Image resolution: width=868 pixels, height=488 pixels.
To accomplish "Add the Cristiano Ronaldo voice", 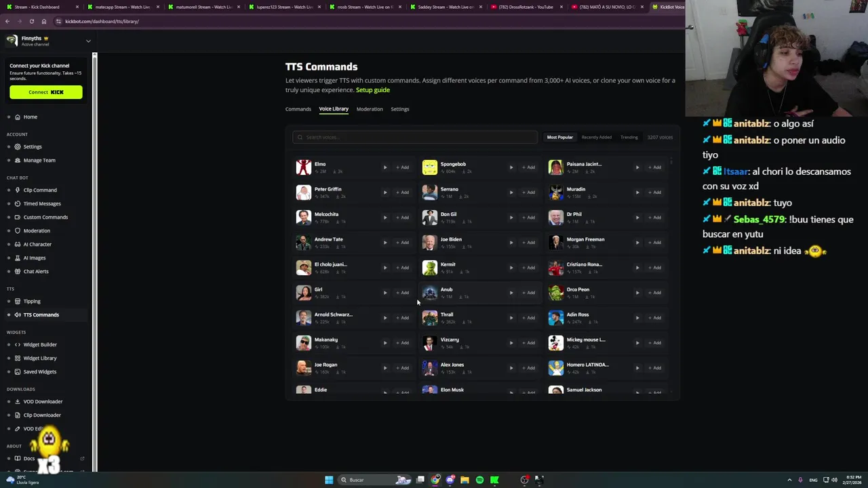I will [x=654, y=268].
